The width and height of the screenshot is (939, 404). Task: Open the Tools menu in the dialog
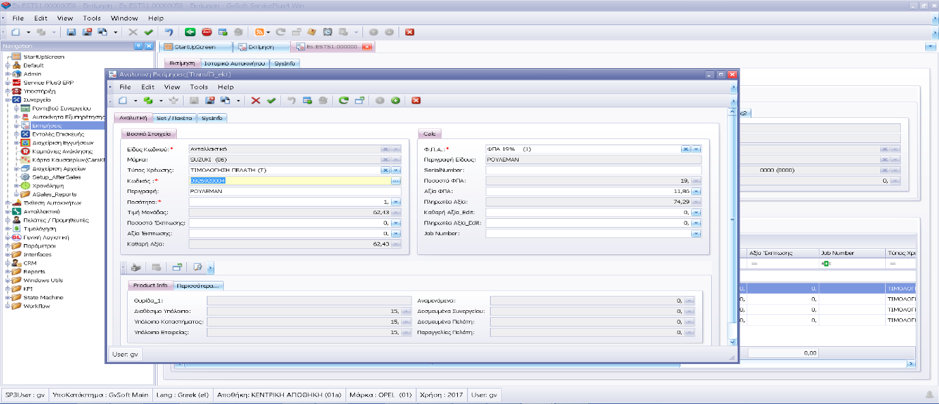point(198,87)
